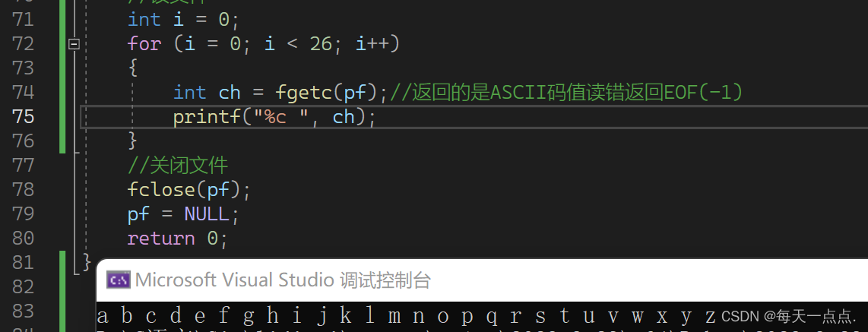Click the return 0 statement

pos(178,239)
